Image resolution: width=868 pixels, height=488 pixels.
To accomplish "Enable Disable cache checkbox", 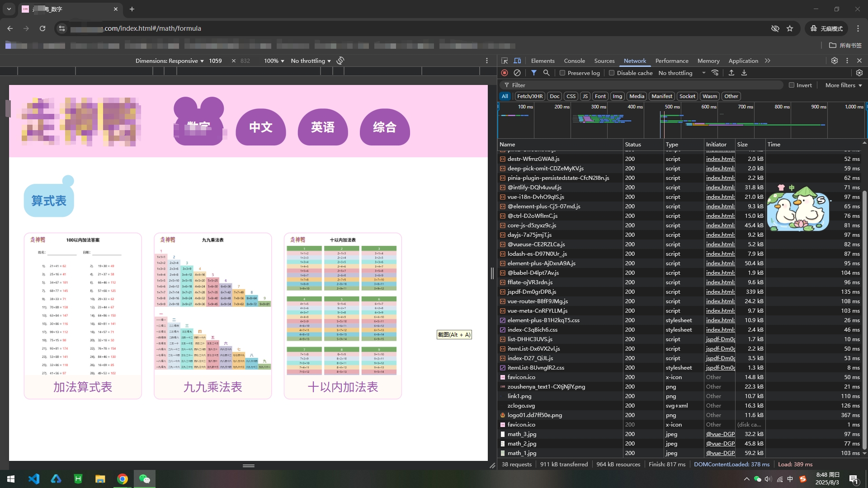I will pyautogui.click(x=612, y=73).
